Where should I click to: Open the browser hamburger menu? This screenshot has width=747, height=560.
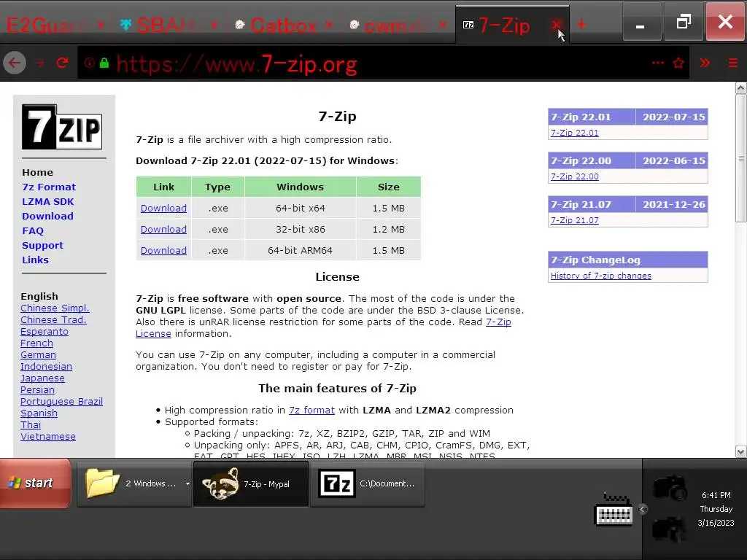pyautogui.click(x=732, y=63)
